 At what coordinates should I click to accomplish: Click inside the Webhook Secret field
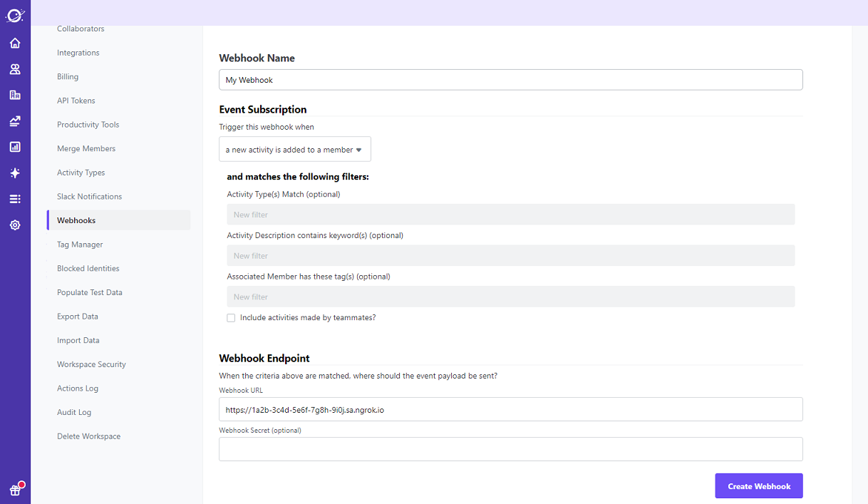510,449
